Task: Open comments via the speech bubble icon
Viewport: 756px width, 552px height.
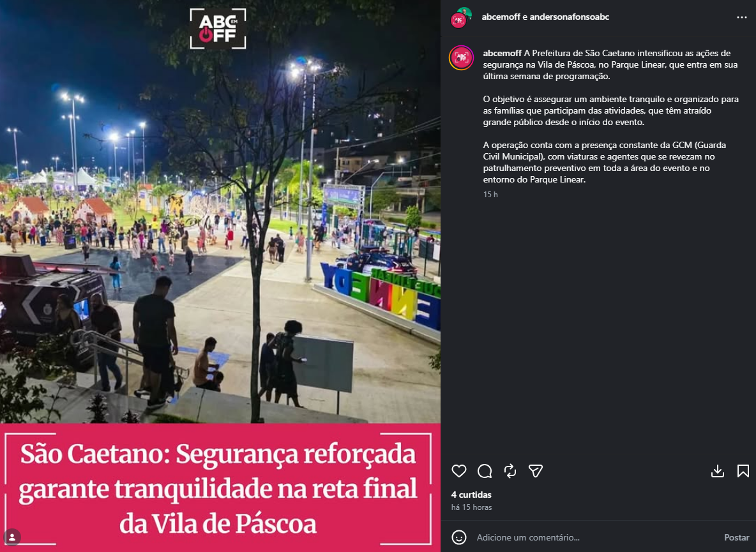Action: (485, 470)
